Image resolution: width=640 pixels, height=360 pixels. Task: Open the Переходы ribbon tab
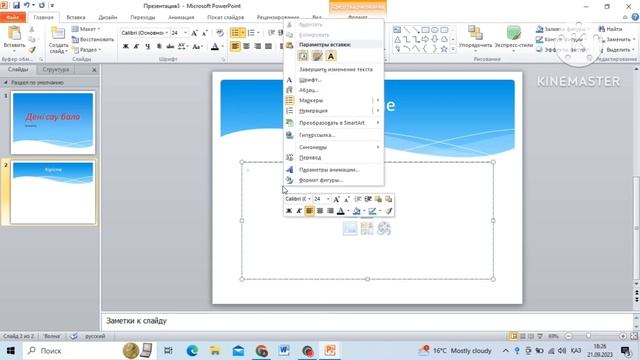pyautogui.click(x=143, y=18)
